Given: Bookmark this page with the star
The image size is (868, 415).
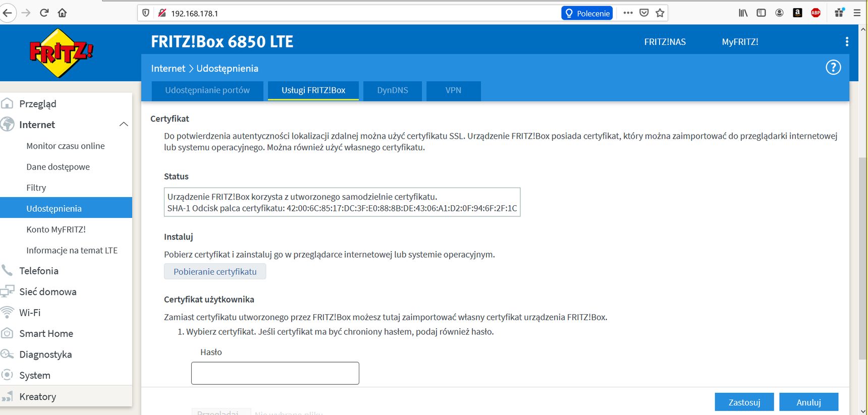Looking at the screenshot, I should pos(660,13).
